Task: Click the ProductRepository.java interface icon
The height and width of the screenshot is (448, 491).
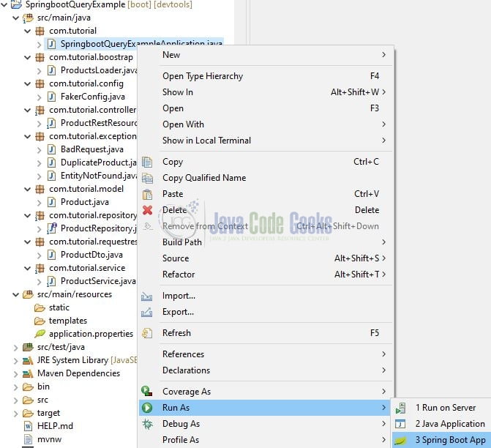Action: click(x=51, y=228)
